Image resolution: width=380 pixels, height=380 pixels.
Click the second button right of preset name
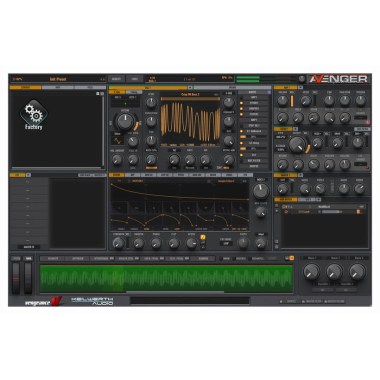[135, 79]
